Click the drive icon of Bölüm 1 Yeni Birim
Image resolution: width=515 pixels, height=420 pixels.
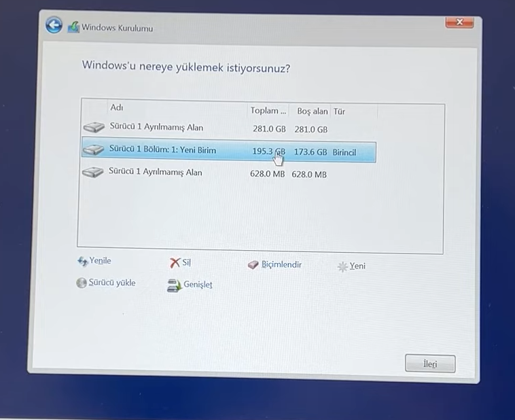(94, 150)
